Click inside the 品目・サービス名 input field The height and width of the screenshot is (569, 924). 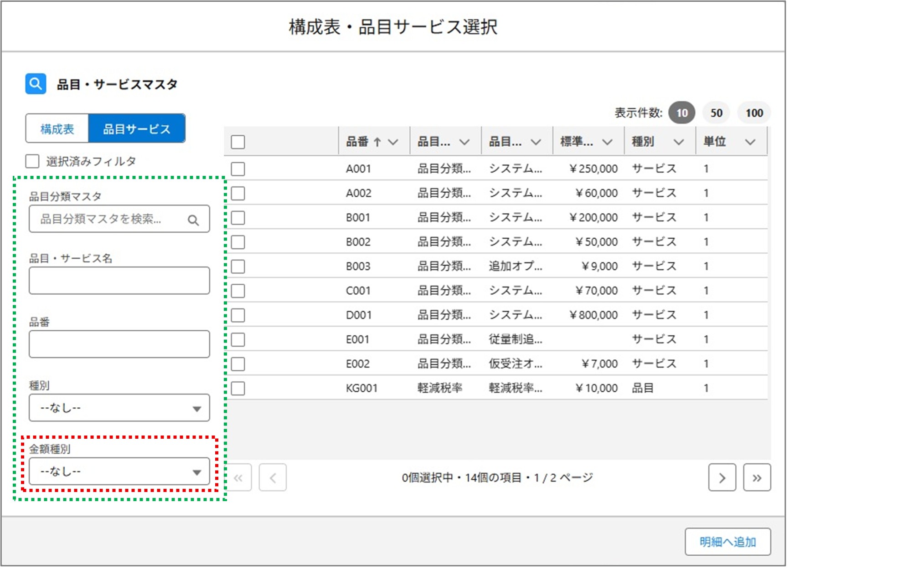119,280
